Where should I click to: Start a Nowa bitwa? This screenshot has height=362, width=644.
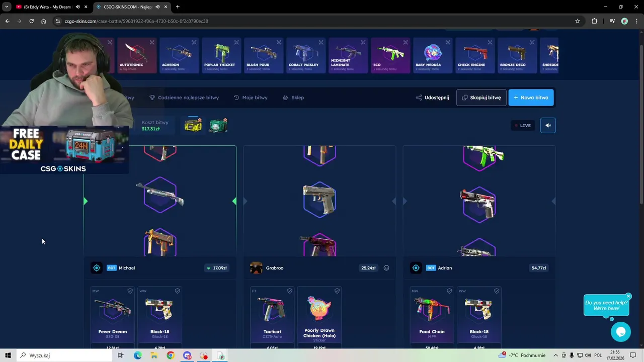click(x=531, y=98)
